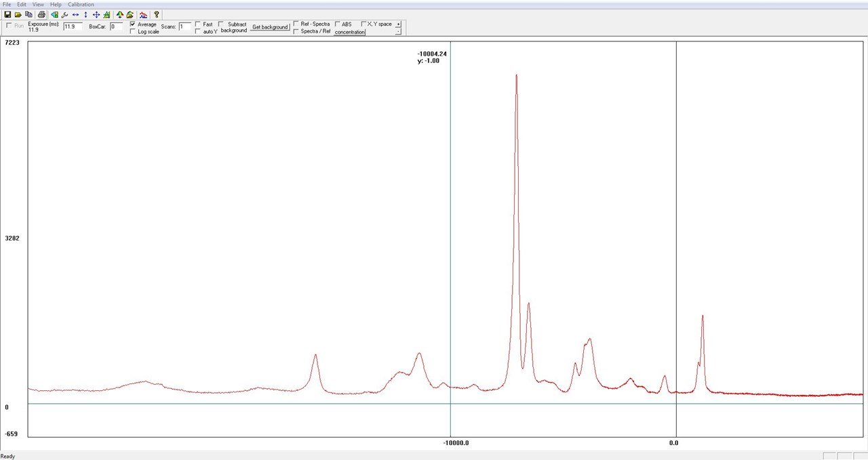Open the View menu
Screen dimensions: 868x460
click(x=38, y=4)
